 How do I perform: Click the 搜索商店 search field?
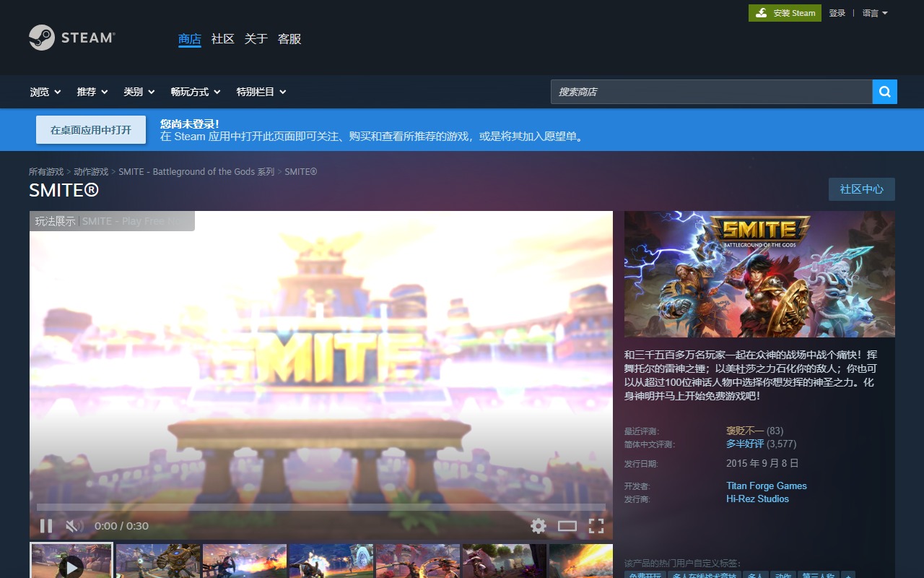(712, 92)
